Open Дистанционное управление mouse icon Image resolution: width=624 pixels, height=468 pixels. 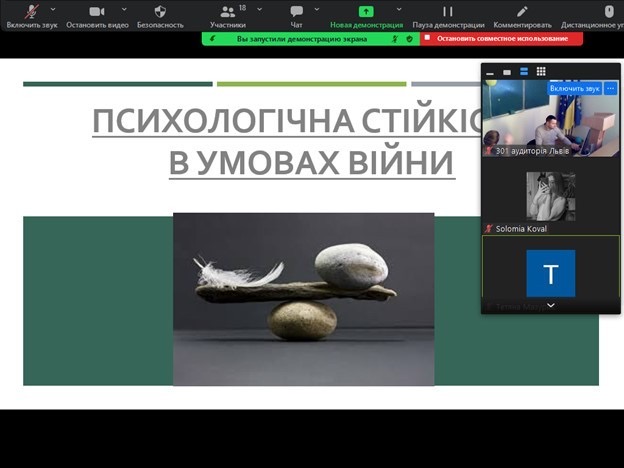click(x=608, y=12)
